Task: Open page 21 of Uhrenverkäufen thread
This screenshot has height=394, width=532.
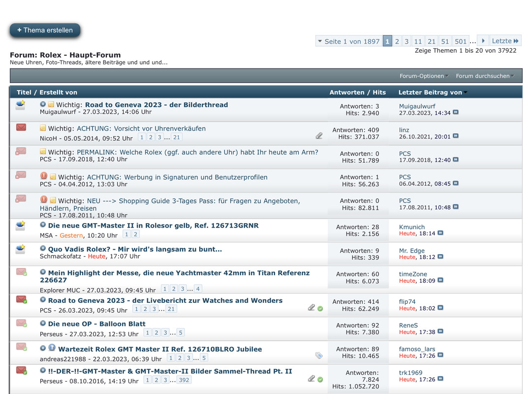Action: pos(176,137)
